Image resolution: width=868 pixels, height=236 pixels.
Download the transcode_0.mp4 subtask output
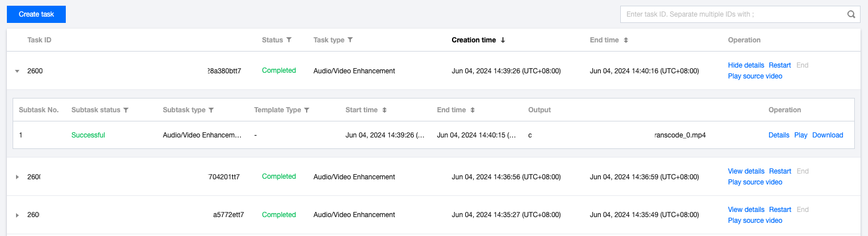[x=827, y=135]
